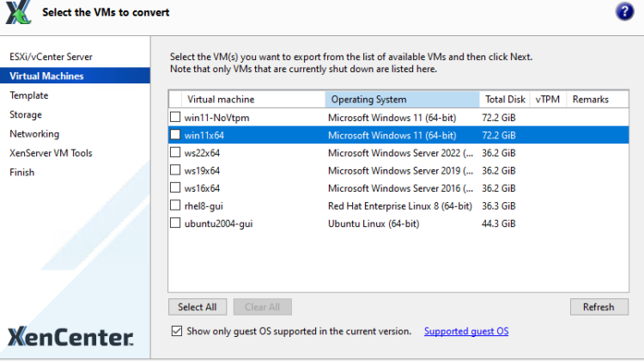Sort by Total Disk column header
644x361 pixels.
505,100
